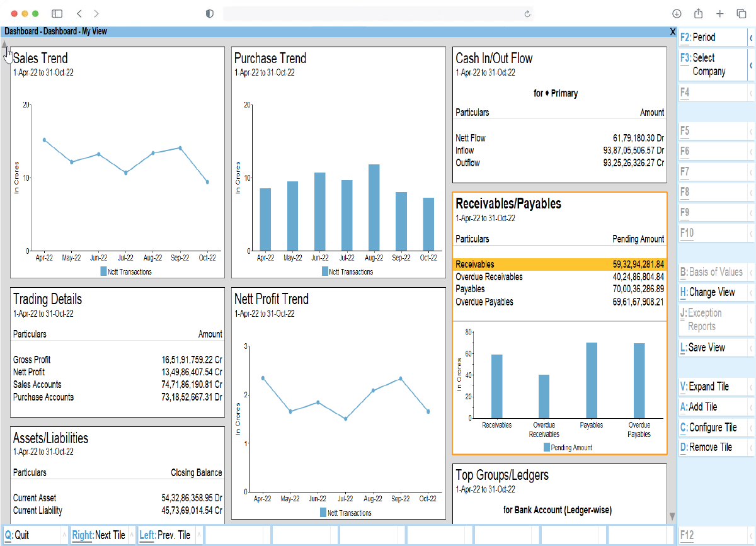Close the Dashboard with the X button
Image resolution: width=756 pixels, height=546 pixels.
(x=672, y=31)
